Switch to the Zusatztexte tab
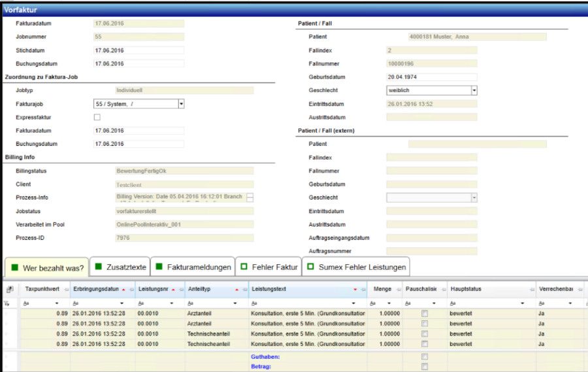The image size is (588, 372). (x=120, y=267)
